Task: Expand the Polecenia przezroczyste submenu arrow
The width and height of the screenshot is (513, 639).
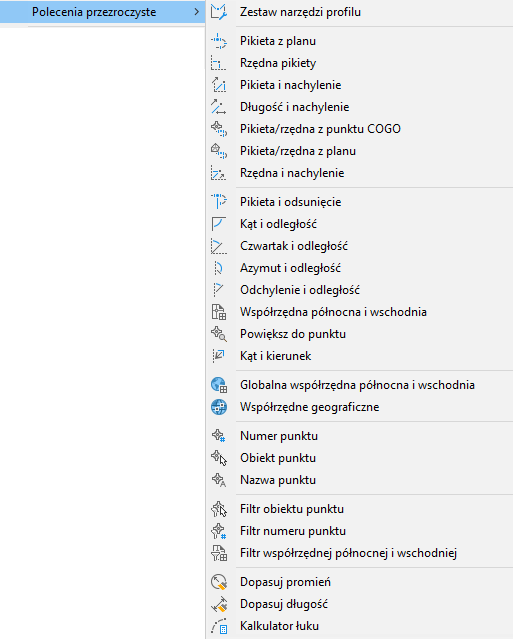Action: pyautogui.click(x=197, y=12)
